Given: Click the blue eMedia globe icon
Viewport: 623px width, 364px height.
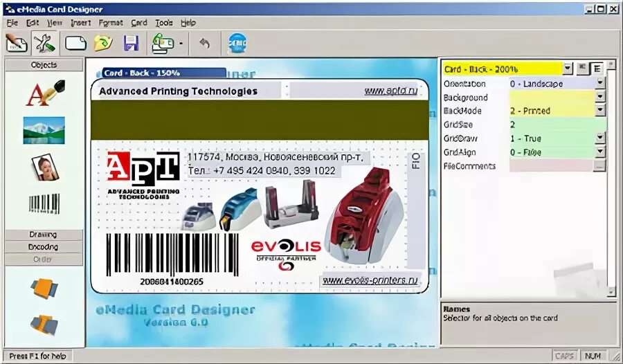Looking at the screenshot, I should [237, 43].
